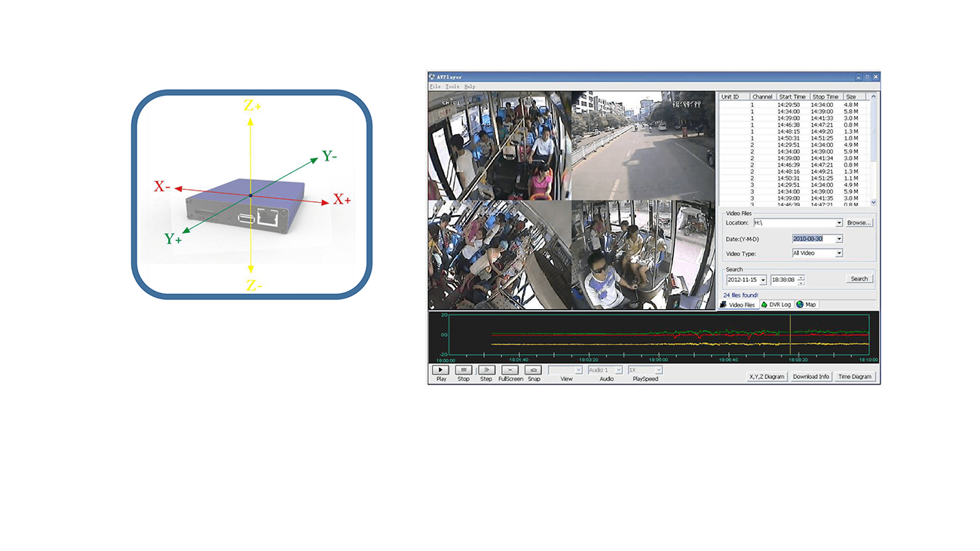Screen dimensions: 980x551
Task: Click the Browse... button
Action: (x=859, y=223)
